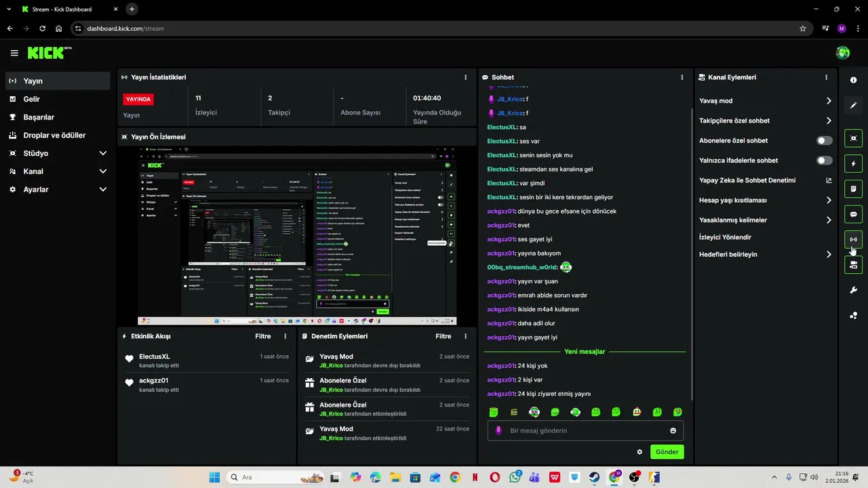Image resolution: width=868 pixels, height=488 pixels.
Task: Open Filtre in Etkinlik Akışı panel
Action: point(262,336)
